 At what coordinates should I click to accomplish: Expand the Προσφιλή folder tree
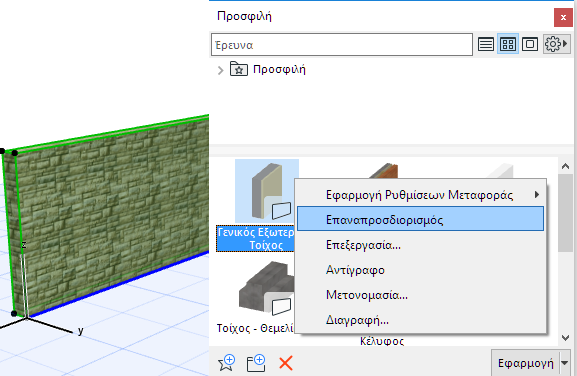tap(220, 70)
